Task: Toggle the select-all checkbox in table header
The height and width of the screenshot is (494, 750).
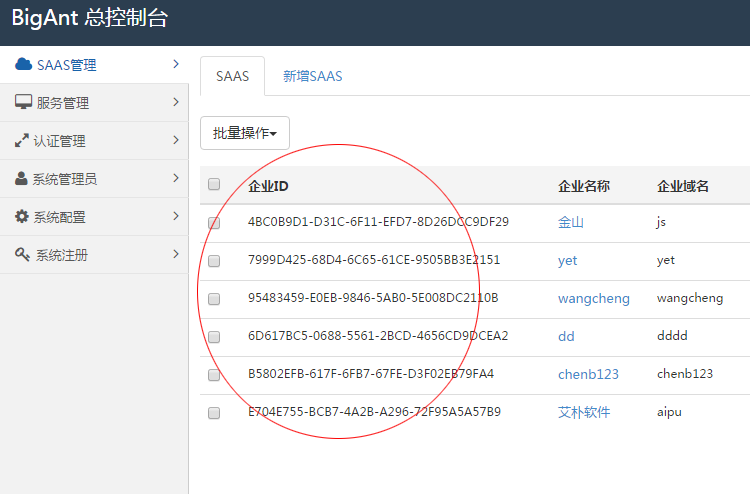Action: pyautogui.click(x=214, y=184)
